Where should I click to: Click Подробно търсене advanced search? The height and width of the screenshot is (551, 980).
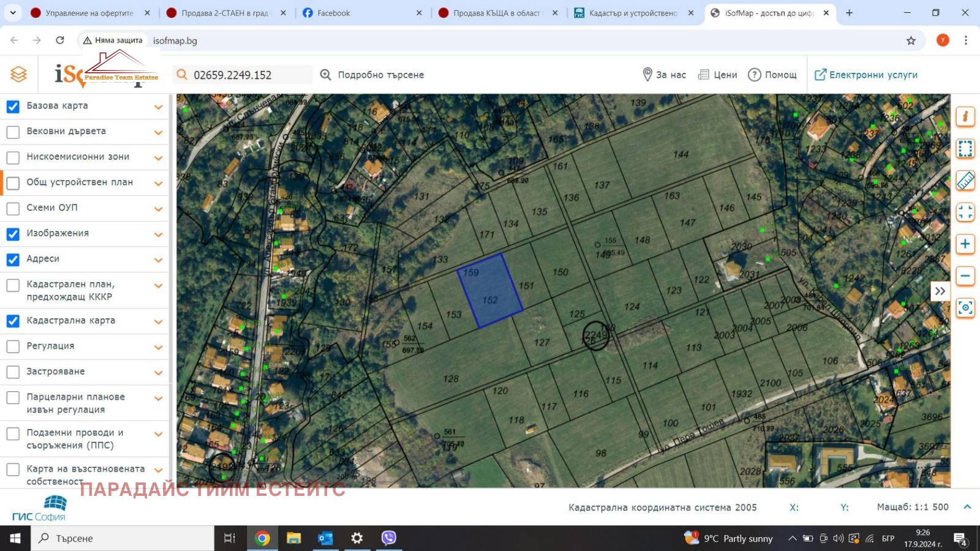[372, 75]
